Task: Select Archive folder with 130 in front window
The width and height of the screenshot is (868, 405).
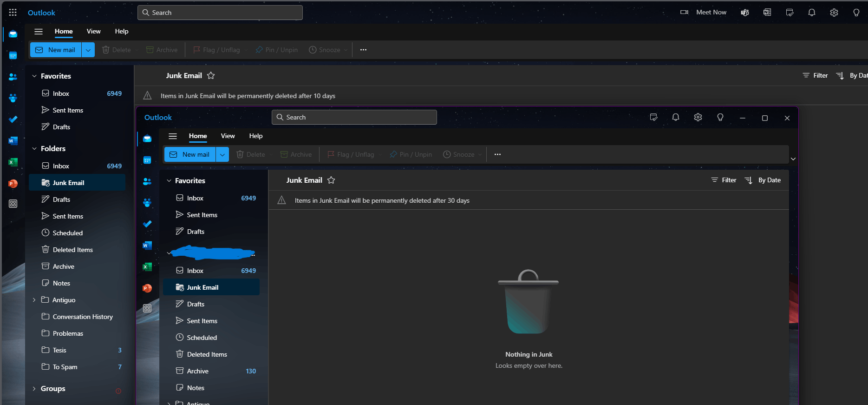Action: pyautogui.click(x=211, y=371)
